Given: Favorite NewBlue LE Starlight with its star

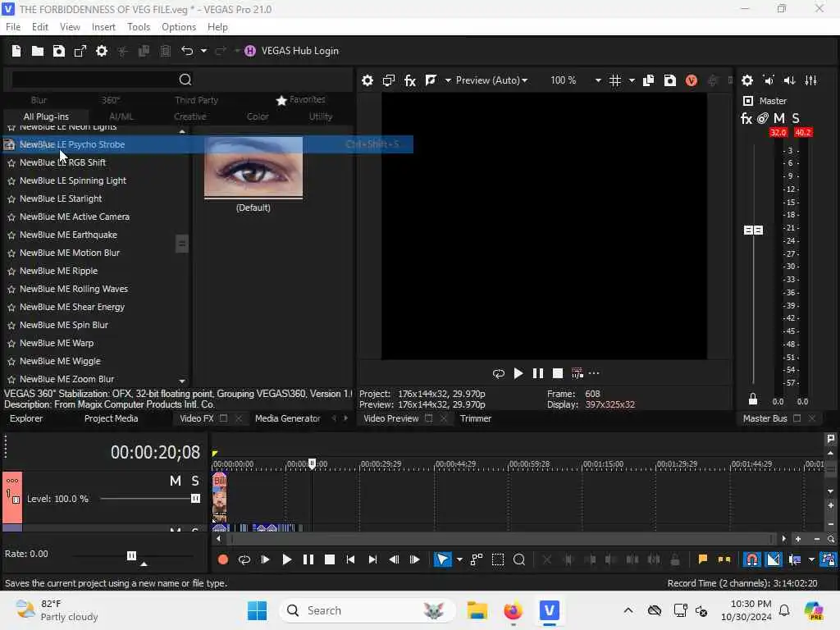Looking at the screenshot, I should click(x=11, y=199).
